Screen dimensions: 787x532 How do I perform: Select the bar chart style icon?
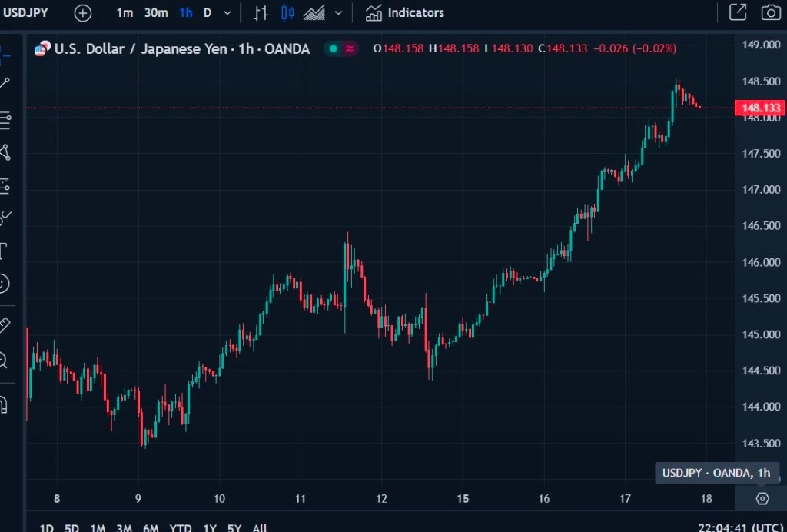(261, 13)
